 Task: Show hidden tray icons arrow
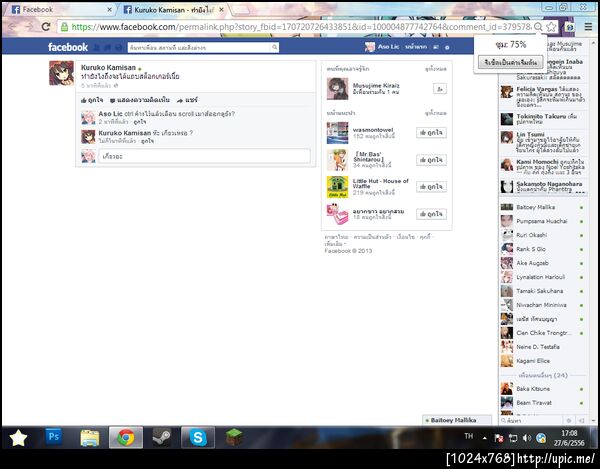pyautogui.click(x=484, y=438)
